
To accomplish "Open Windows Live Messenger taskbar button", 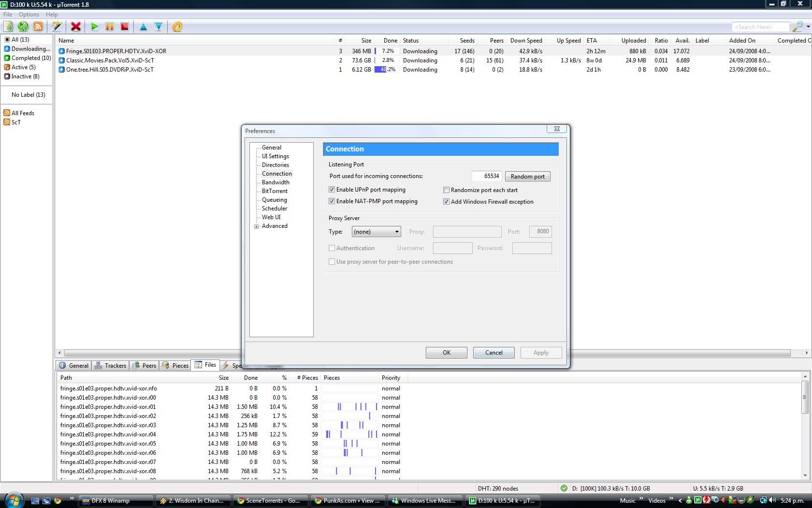I will [426, 501].
